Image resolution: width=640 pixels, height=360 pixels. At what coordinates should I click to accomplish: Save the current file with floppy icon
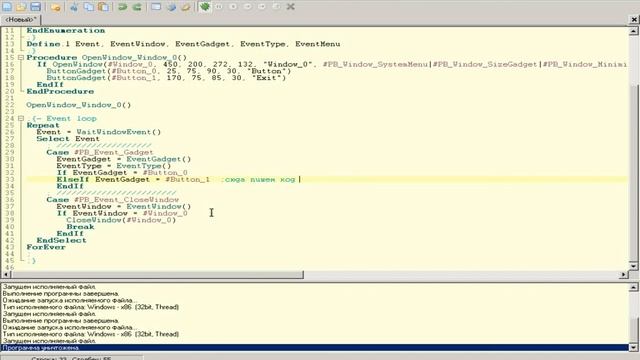click(36, 7)
